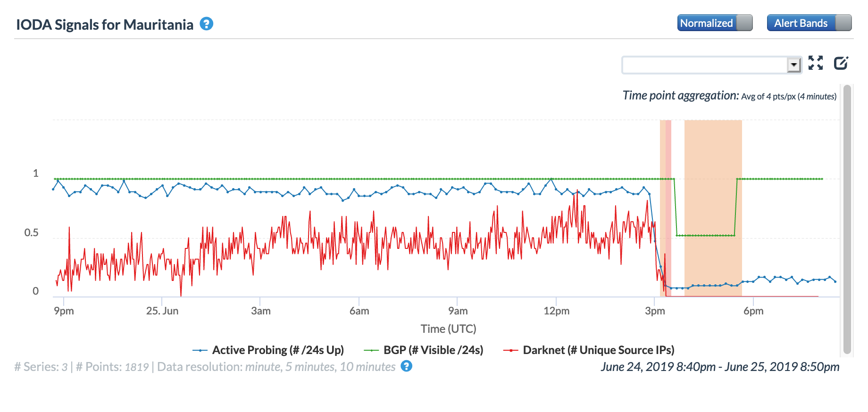Toggle the Alert Bands switch

[809, 23]
